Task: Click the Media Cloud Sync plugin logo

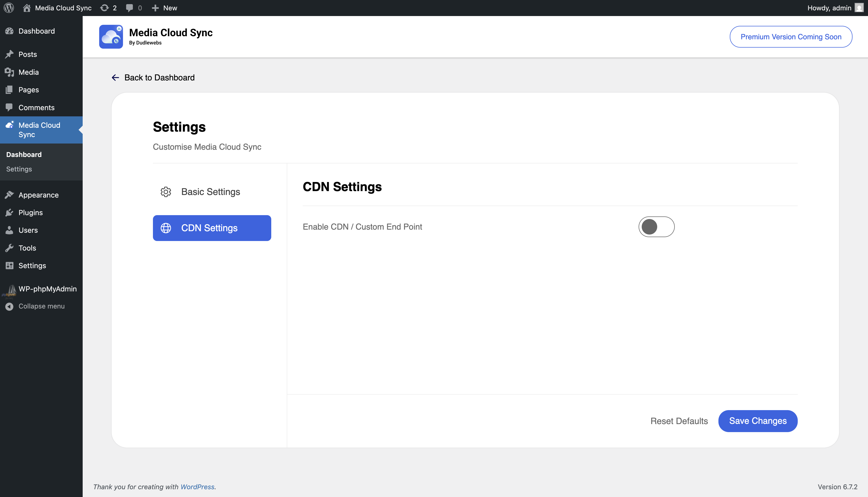Action: tap(111, 36)
